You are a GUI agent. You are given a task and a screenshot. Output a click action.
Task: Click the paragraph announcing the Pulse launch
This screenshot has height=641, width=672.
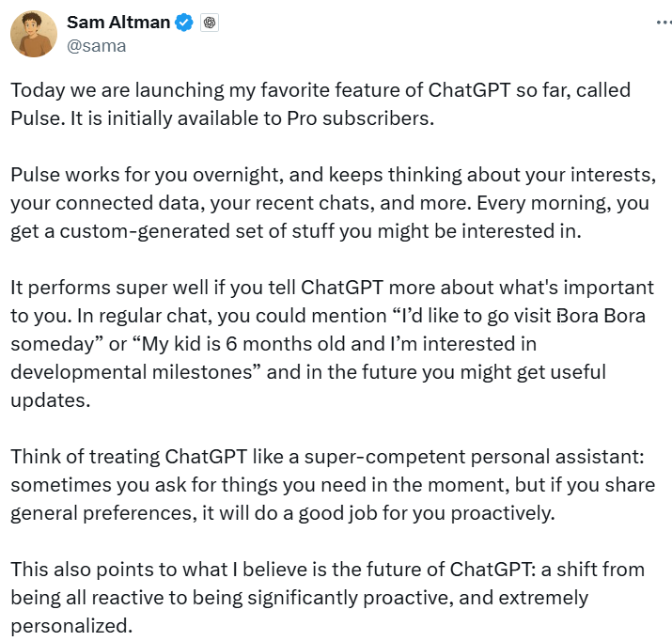320,103
